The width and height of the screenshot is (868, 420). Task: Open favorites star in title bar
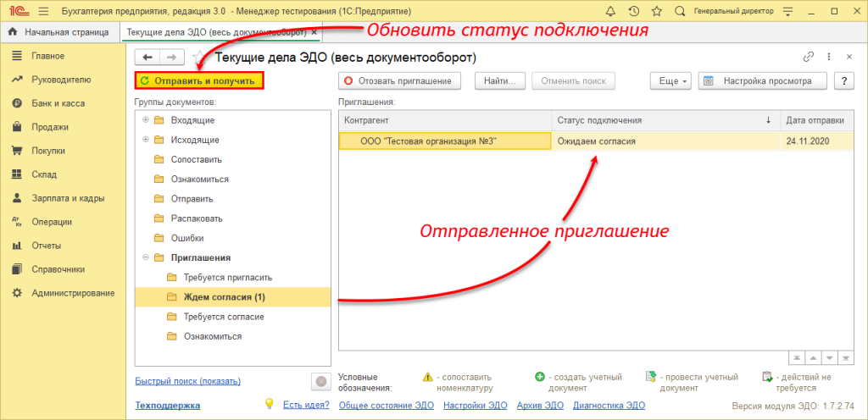pyautogui.click(x=657, y=11)
